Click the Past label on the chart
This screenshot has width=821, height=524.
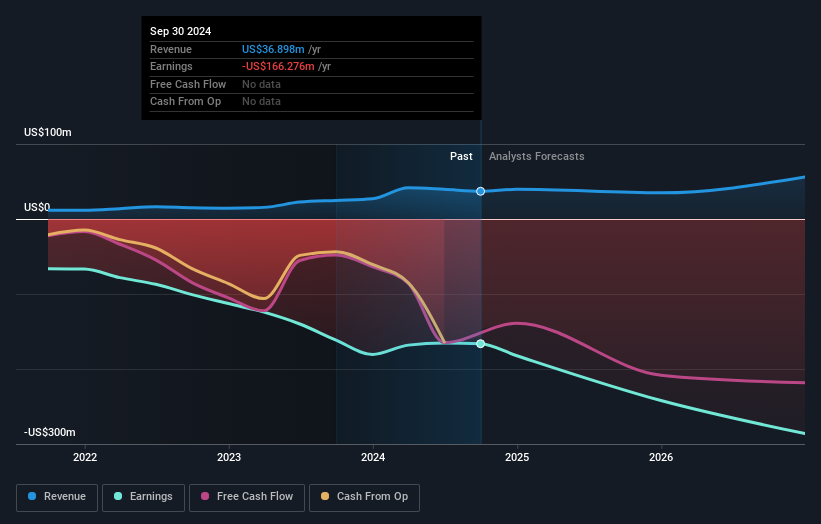click(461, 157)
